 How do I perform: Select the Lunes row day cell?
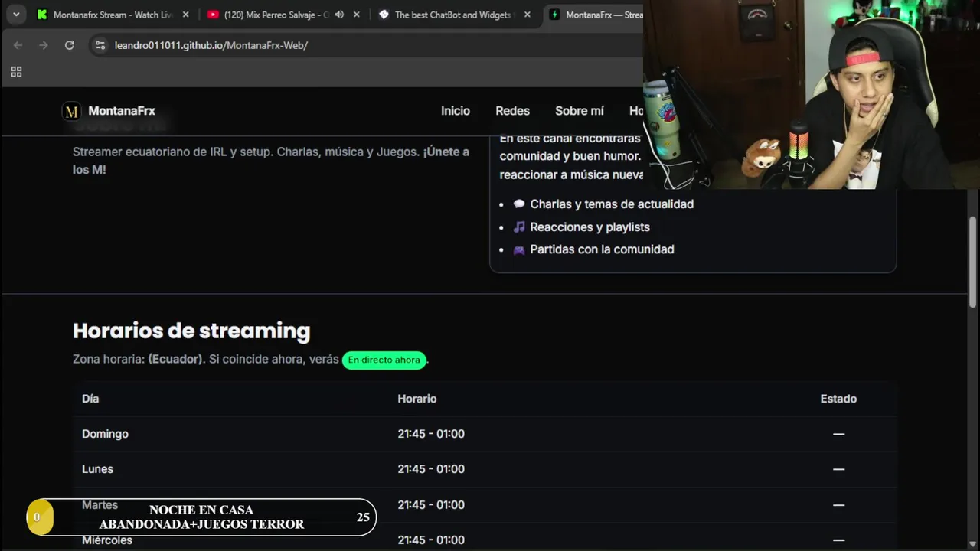click(97, 469)
